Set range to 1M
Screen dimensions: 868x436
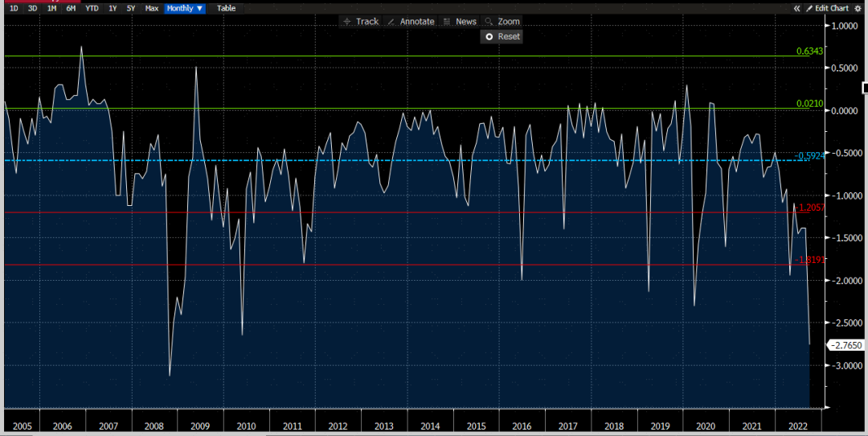click(51, 8)
